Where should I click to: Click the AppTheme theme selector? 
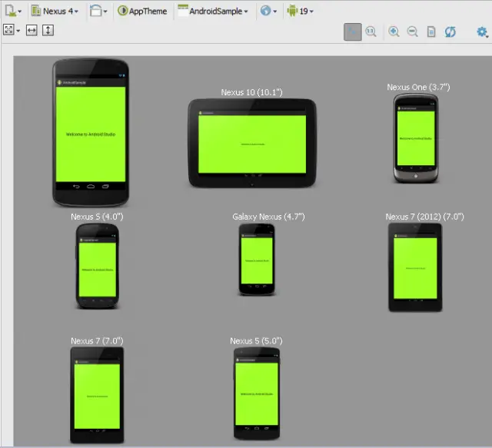(142, 12)
